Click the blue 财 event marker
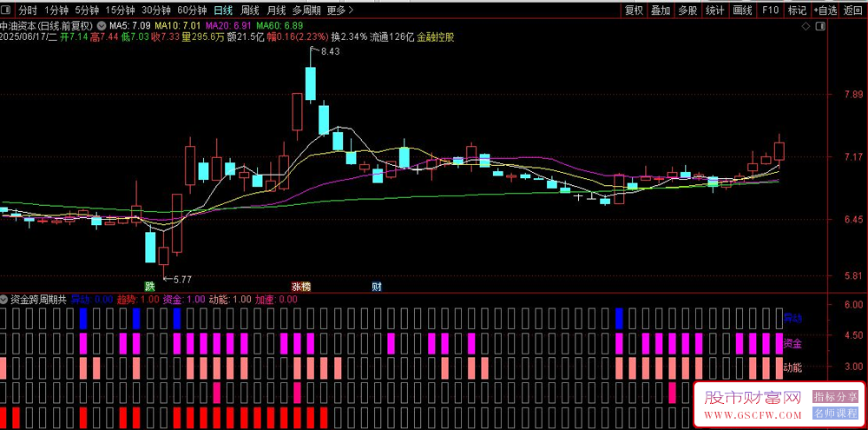The image size is (868, 430). [377, 287]
